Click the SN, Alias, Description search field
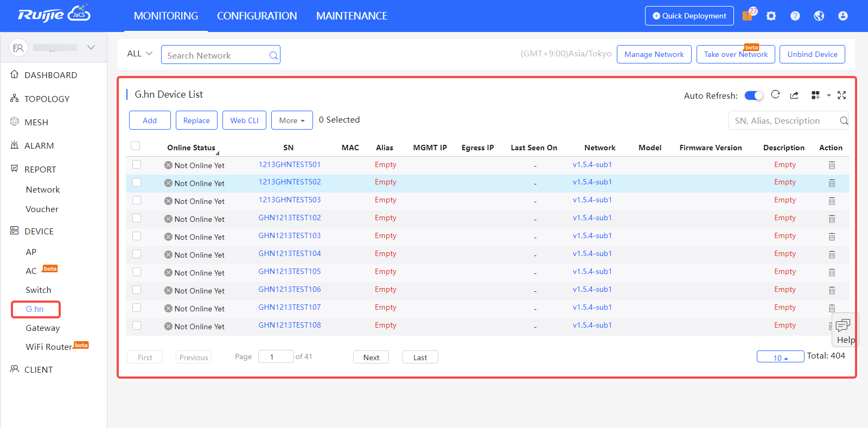Screen dimensions: 868x428 click(782, 120)
